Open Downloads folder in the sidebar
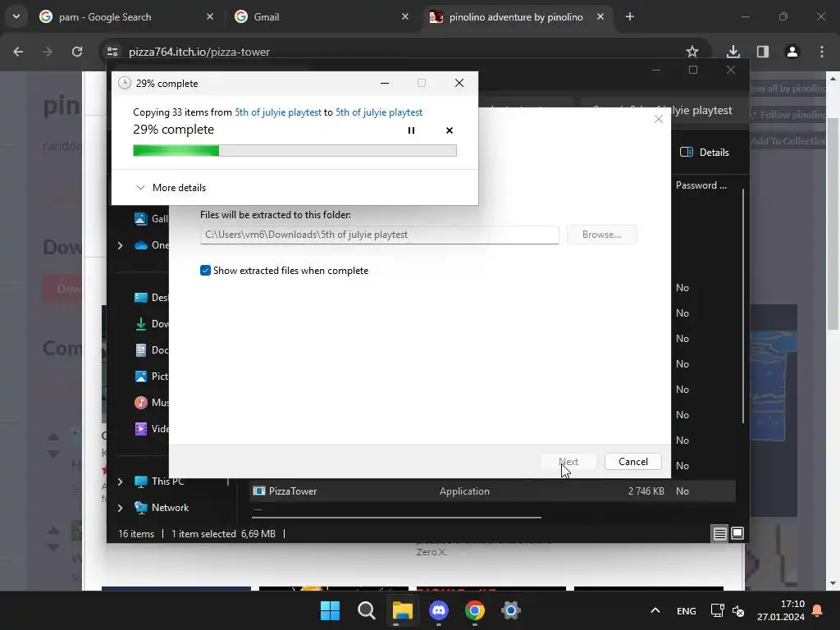840x630 pixels. tap(151, 324)
